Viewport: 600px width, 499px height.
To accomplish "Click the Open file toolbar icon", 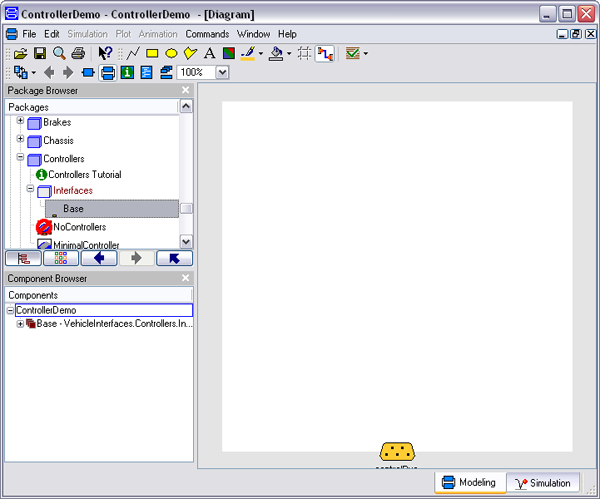I will [20, 53].
